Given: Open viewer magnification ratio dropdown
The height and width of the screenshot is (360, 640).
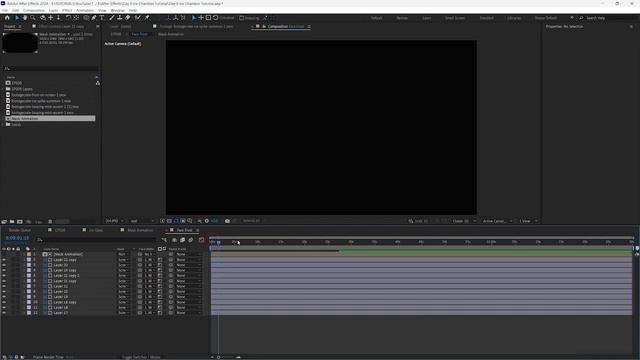Looking at the screenshot, I should tap(114, 221).
